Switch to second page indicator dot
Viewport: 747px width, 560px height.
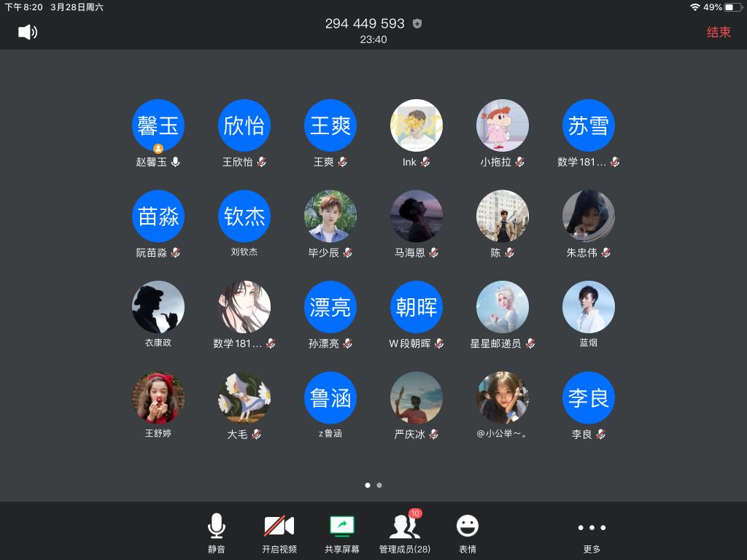point(379,485)
